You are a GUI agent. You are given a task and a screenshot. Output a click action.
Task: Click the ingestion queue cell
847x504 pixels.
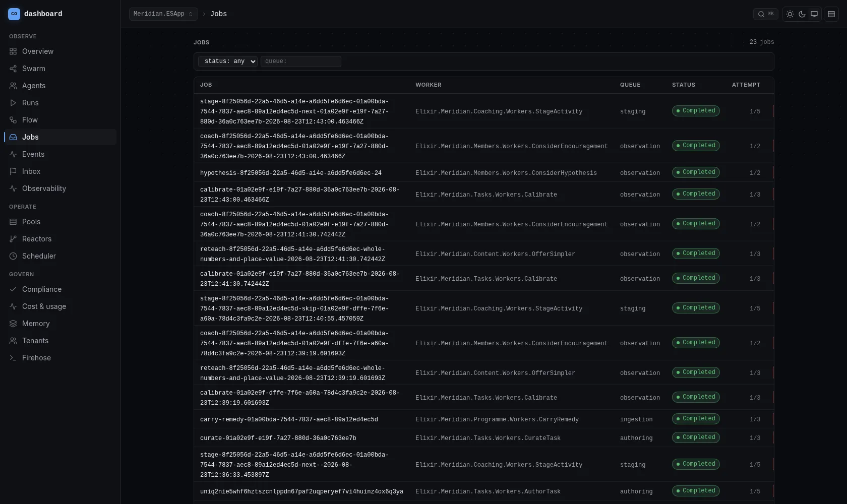[x=636, y=419]
